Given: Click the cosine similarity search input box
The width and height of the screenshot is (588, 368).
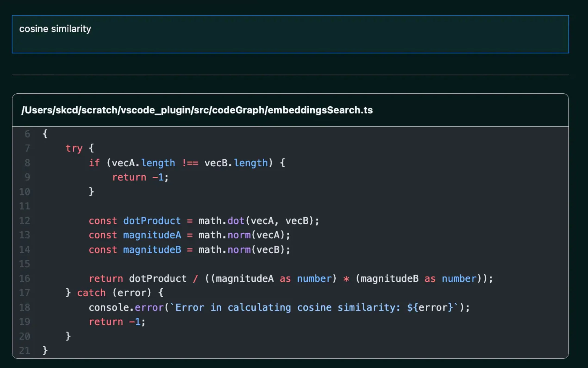Looking at the screenshot, I should 290,34.
